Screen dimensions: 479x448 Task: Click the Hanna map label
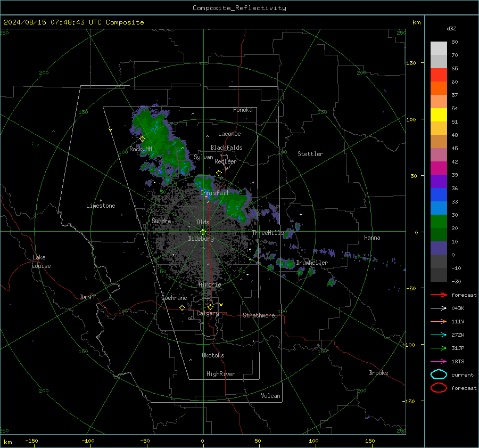[372, 238]
